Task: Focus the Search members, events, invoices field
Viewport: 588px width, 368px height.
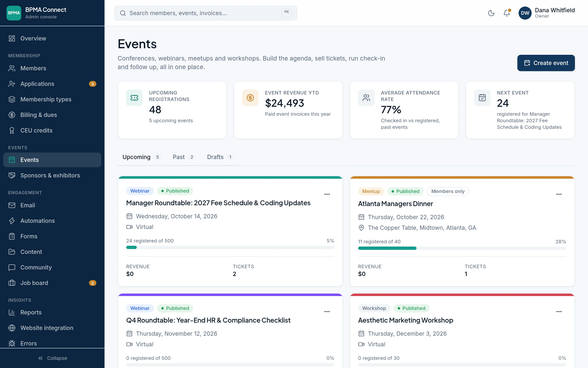Action: (x=206, y=13)
